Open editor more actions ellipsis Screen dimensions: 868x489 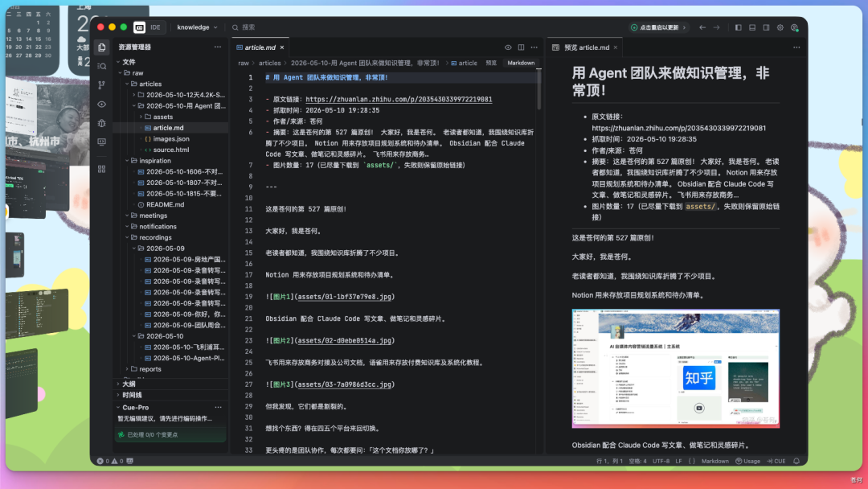[x=534, y=47]
